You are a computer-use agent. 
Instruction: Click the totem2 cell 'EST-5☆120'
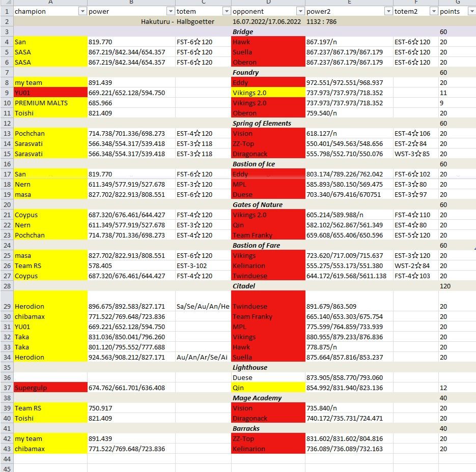416,235
